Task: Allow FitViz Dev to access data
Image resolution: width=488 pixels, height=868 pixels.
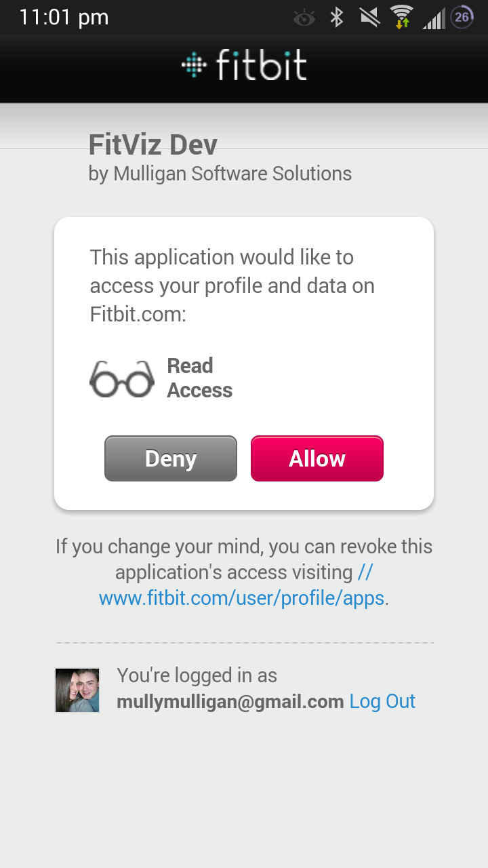Action: coord(317,458)
